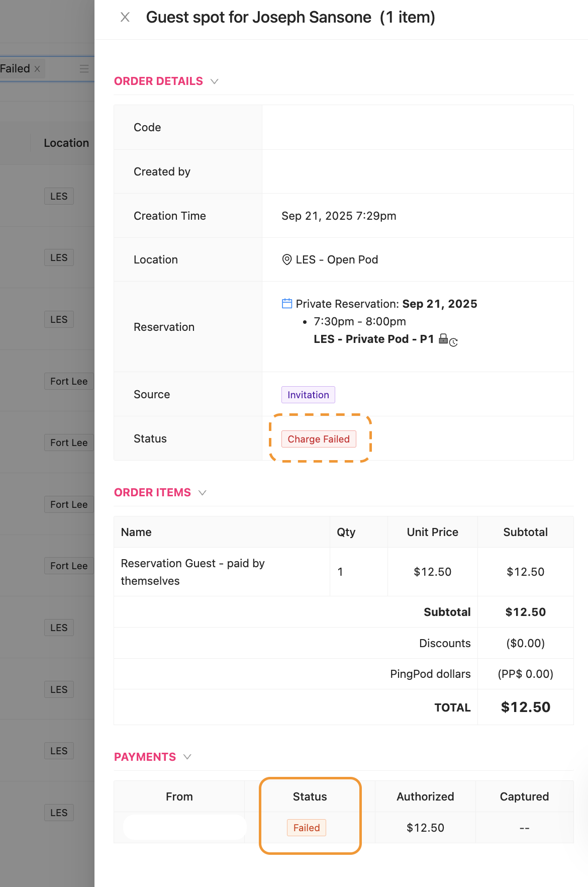The image size is (588, 887).
Task: Collapse the PAYMENTS section
Action: pyautogui.click(x=187, y=757)
